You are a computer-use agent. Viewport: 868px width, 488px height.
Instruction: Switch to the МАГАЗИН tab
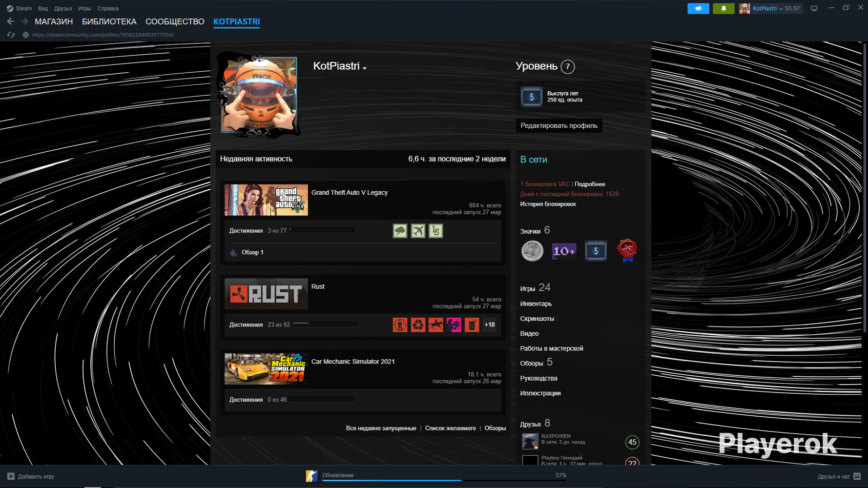coord(54,21)
